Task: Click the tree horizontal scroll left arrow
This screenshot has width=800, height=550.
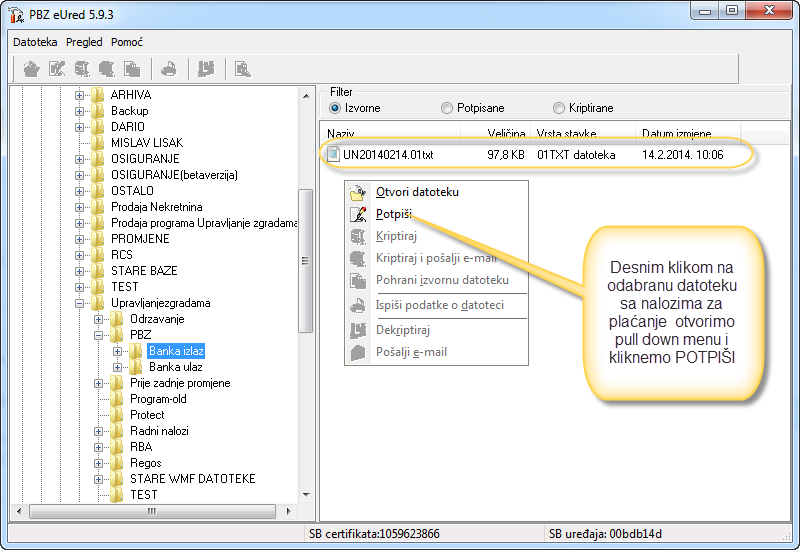Action: [x=19, y=511]
